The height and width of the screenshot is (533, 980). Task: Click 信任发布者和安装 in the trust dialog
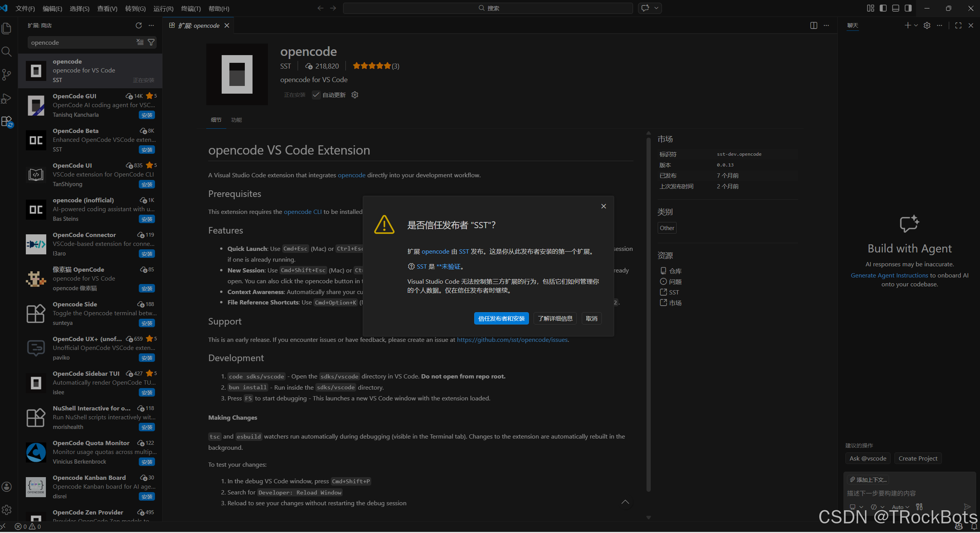pyautogui.click(x=501, y=318)
